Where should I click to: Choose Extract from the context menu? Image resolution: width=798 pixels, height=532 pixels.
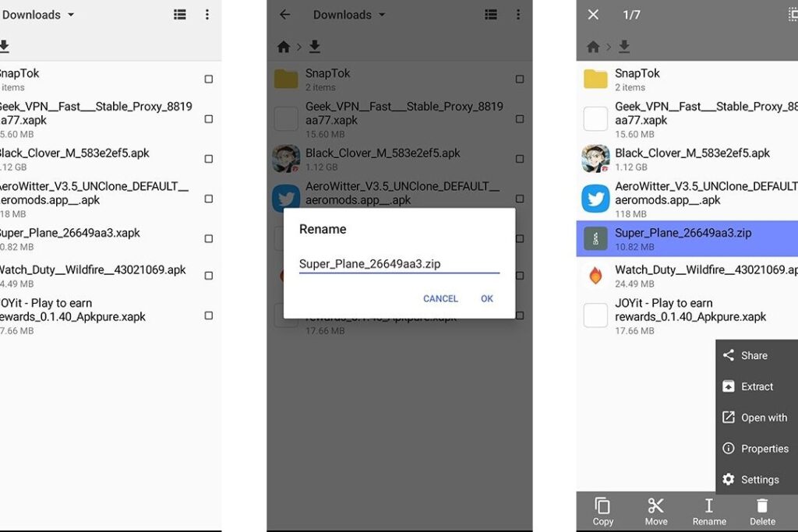(x=756, y=386)
